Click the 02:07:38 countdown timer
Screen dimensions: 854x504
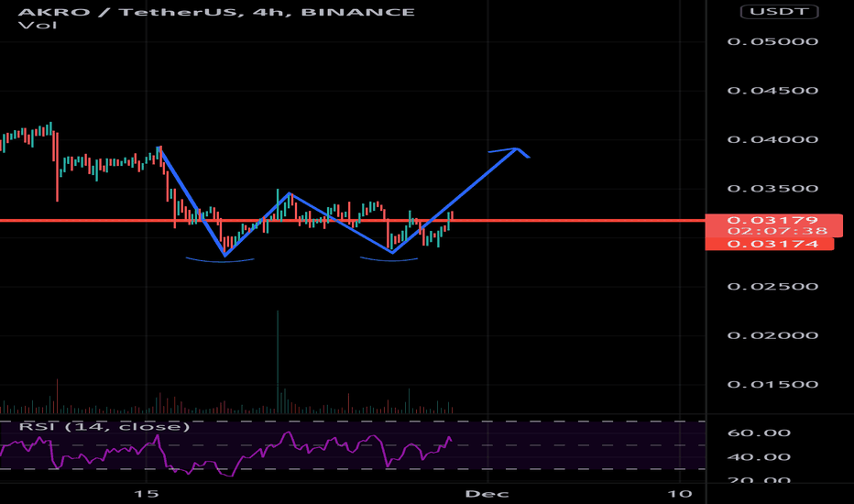[x=777, y=231]
